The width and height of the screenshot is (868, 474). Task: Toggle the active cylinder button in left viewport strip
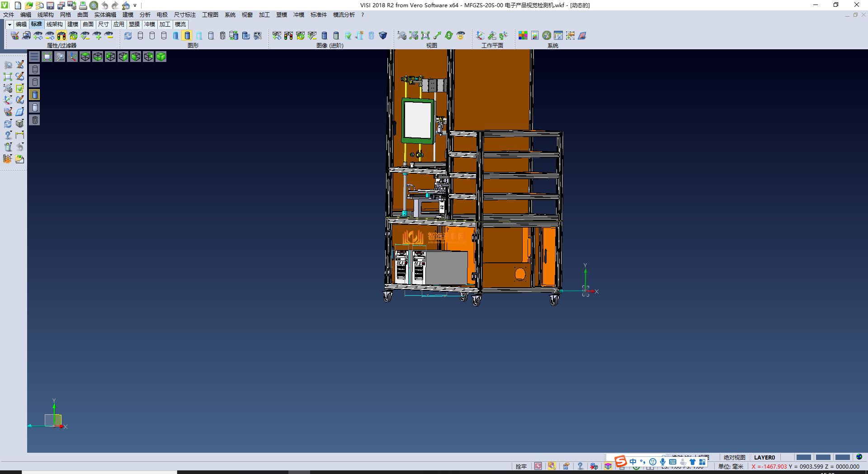[35, 95]
